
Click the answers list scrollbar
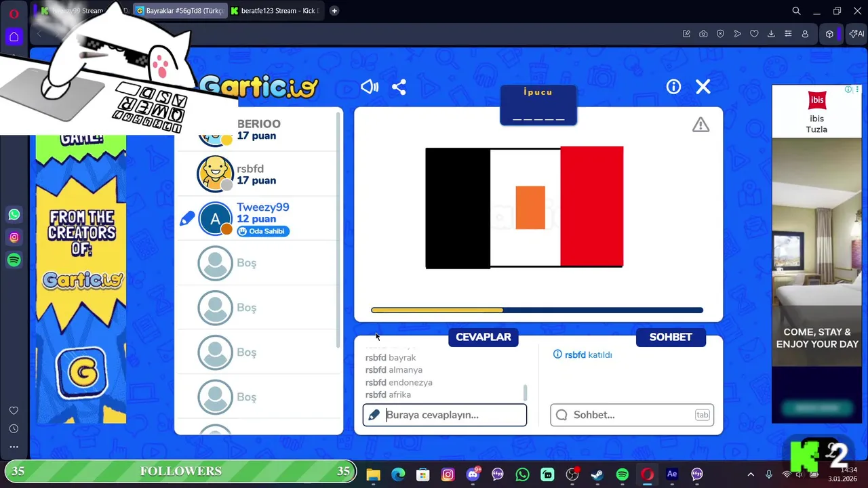(x=525, y=392)
